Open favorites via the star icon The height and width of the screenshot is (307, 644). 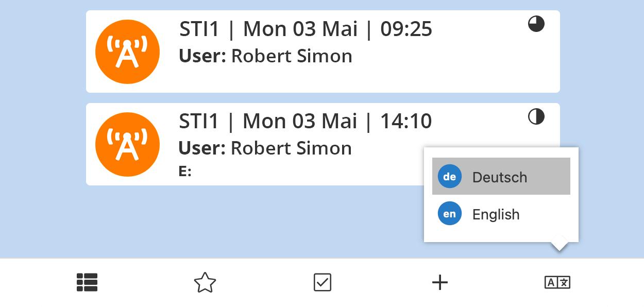coord(205,282)
